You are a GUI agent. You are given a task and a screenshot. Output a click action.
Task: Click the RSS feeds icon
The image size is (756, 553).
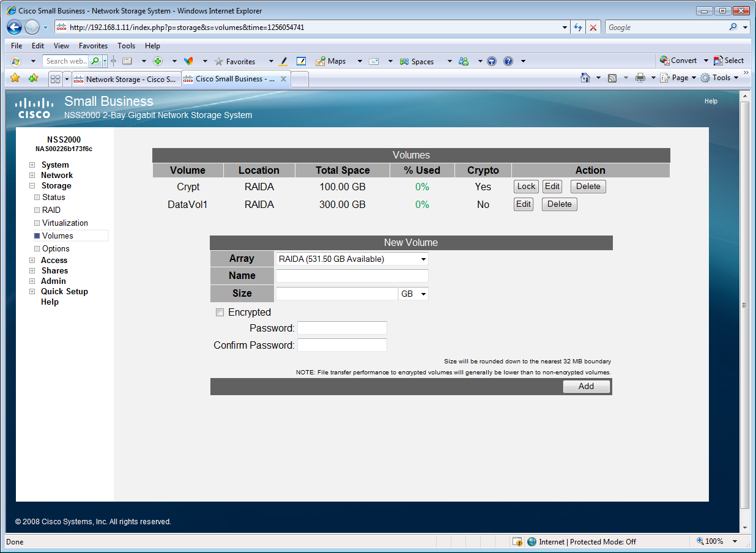[x=612, y=78]
